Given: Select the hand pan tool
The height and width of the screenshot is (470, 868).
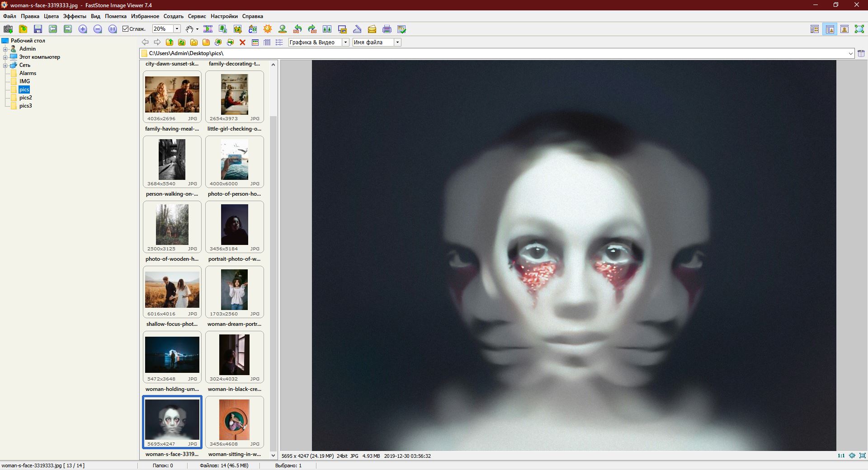Looking at the screenshot, I should coord(189,29).
